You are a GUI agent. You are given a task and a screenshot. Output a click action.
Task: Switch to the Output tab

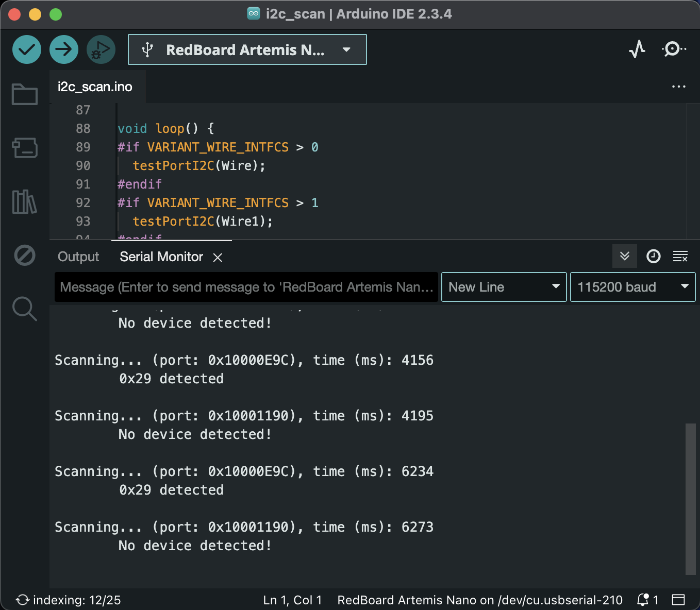pos(78,257)
